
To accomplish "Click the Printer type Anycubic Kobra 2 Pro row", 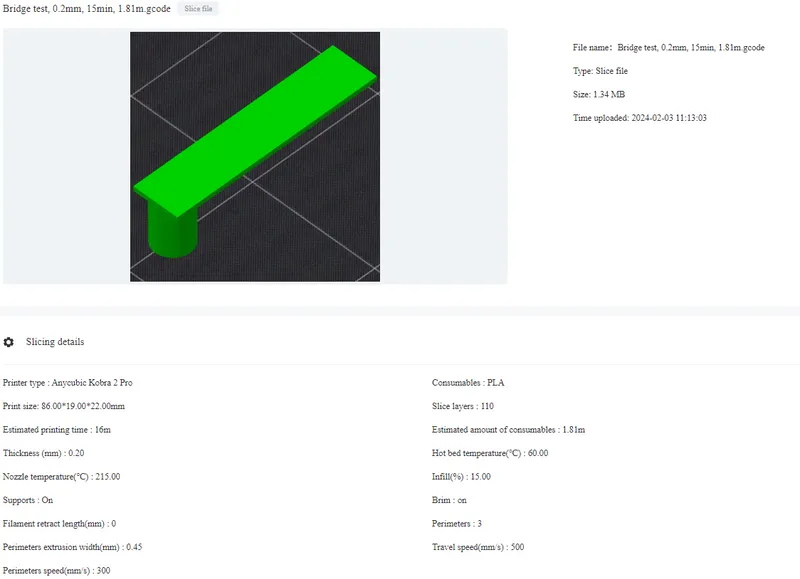I will 80,381.
